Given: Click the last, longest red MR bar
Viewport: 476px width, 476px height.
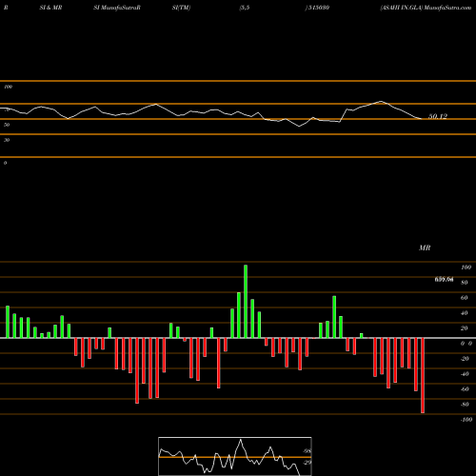Looking at the screenshot, I should 423,375.
